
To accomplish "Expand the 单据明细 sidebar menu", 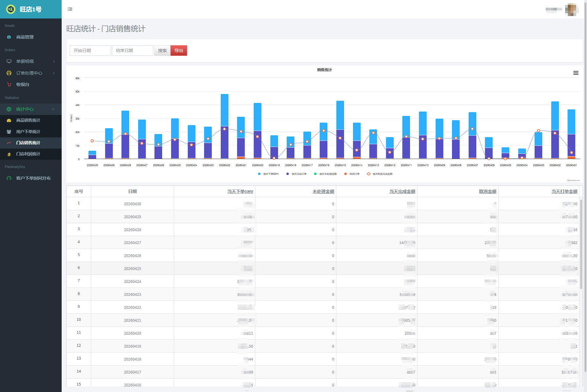I will click(31, 61).
